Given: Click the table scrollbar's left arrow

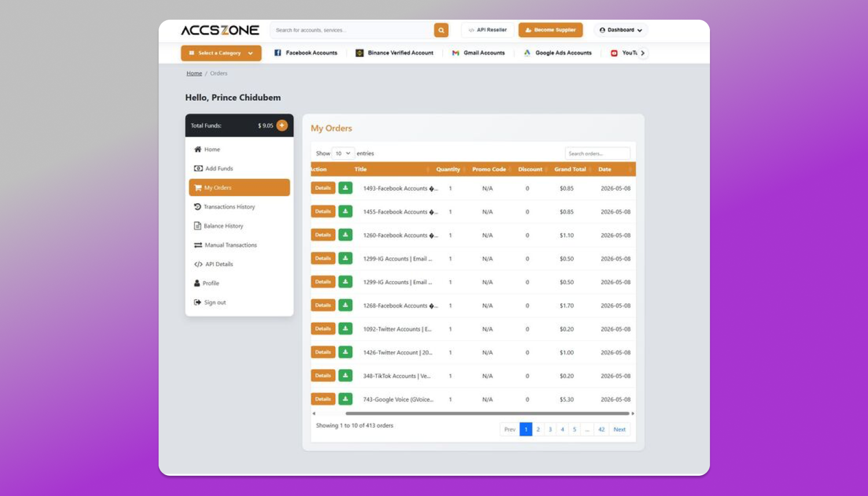Looking at the screenshot, I should [314, 413].
